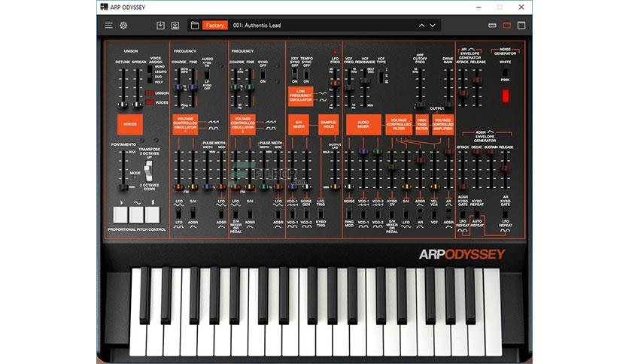Toggle the transpose octaves switch
This screenshot has height=364, width=629.
pos(148,171)
